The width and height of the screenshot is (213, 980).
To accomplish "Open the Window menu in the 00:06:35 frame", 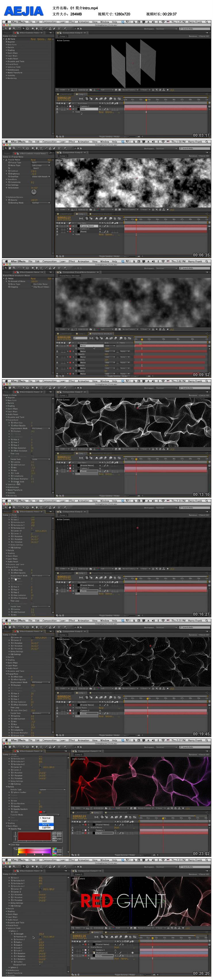I will click(x=104, y=142).
